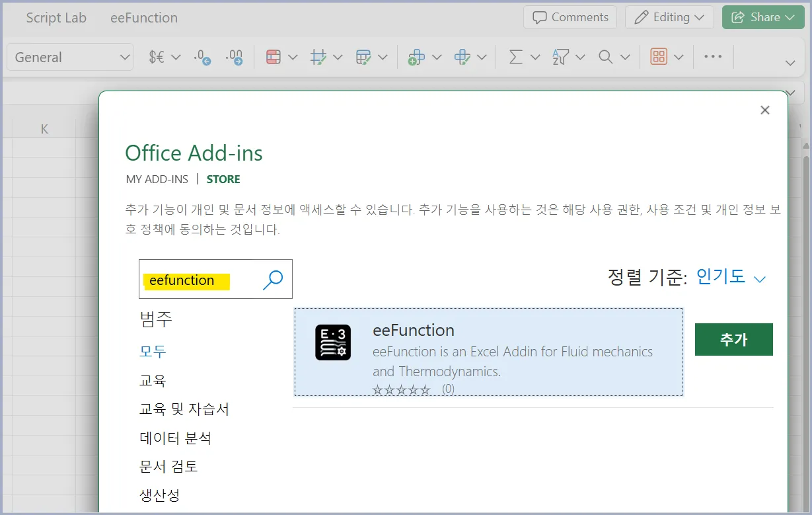The height and width of the screenshot is (515, 812).
Task: Apply the AutoSum function
Action: (519, 57)
